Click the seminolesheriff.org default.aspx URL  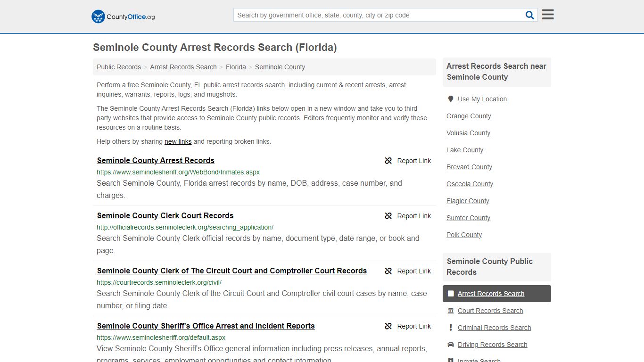click(161, 337)
